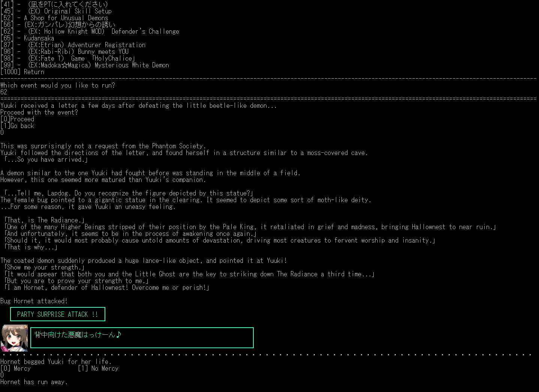Choose event [87] (EX:Etrian) Adventurer Registration
Screen dimensions: 539x392
coord(73,45)
